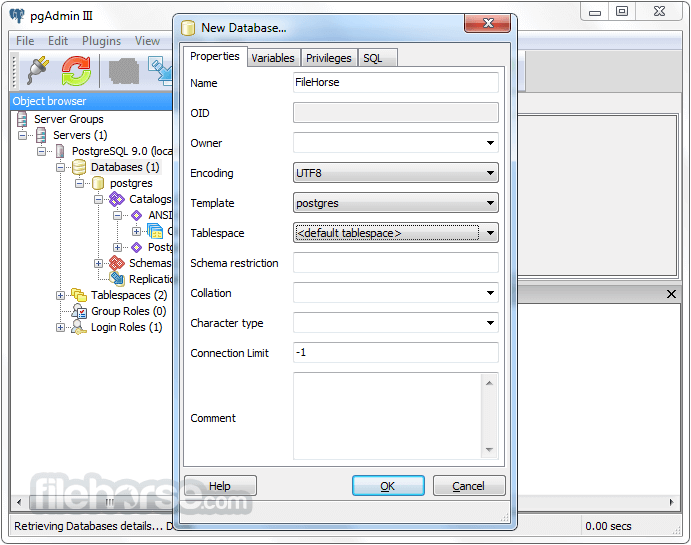Viewport: 691px width, 545px height.
Task: Click the Servers (1) tree icon
Action: [x=41, y=135]
